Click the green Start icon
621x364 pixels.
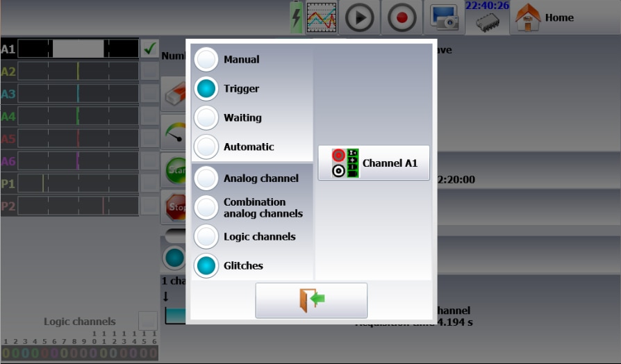pyautogui.click(x=174, y=170)
